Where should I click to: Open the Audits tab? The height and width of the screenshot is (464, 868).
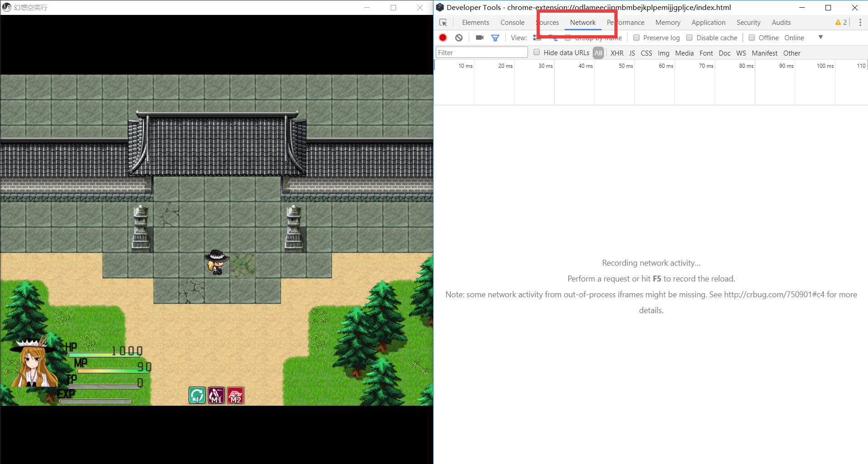tap(781, 23)
